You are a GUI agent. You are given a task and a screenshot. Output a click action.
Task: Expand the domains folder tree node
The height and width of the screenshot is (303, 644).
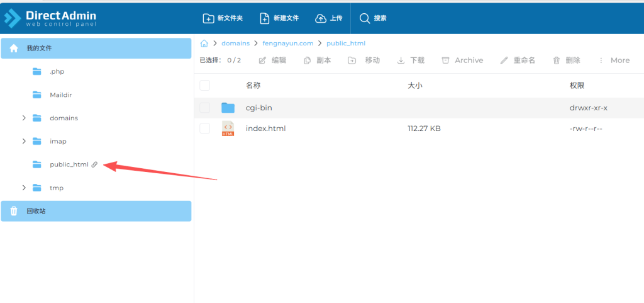click(24, 118)
